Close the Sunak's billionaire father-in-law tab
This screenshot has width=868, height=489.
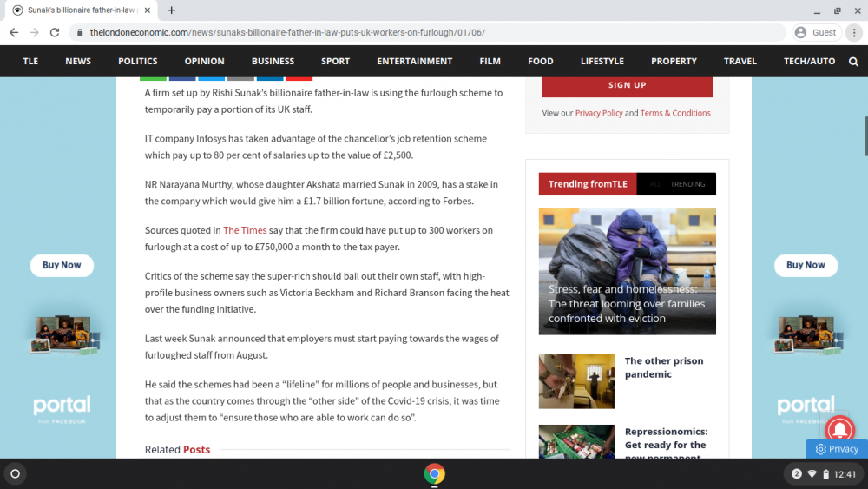148,10
